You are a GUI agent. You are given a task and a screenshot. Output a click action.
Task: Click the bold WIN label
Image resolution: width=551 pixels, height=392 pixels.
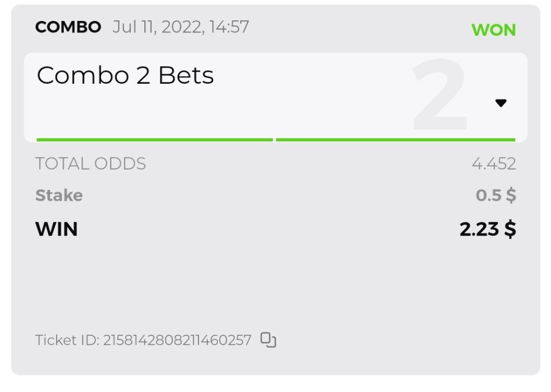(x=56, y=228)
